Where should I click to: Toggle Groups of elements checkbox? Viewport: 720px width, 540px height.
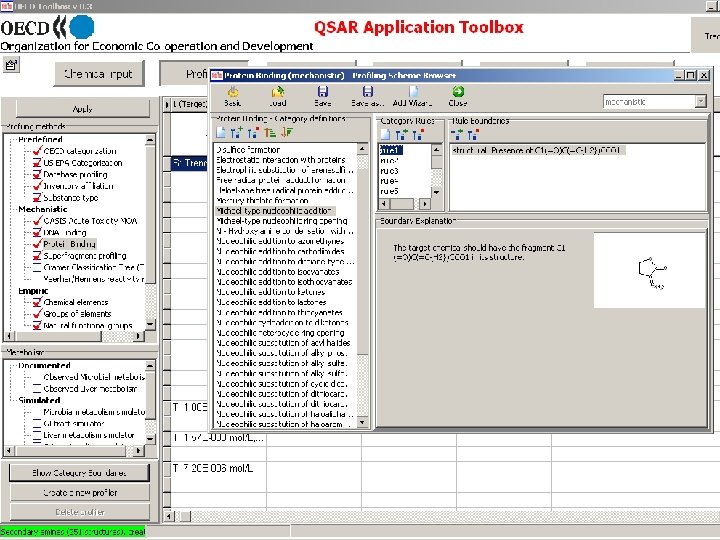(x=37, y=314)
